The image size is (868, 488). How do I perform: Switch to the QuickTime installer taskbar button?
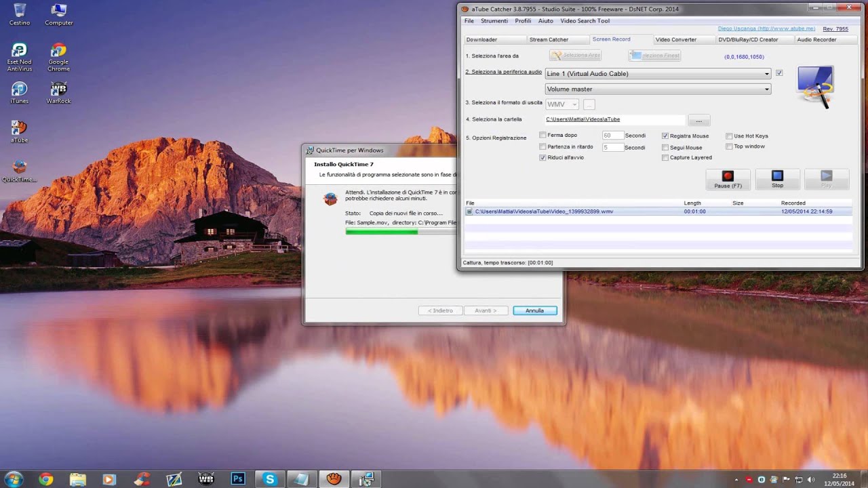coord(366,479)
